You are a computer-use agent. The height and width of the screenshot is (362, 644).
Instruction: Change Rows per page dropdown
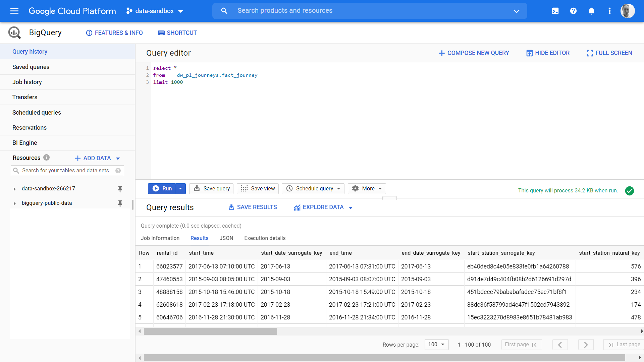coord(436,344)
